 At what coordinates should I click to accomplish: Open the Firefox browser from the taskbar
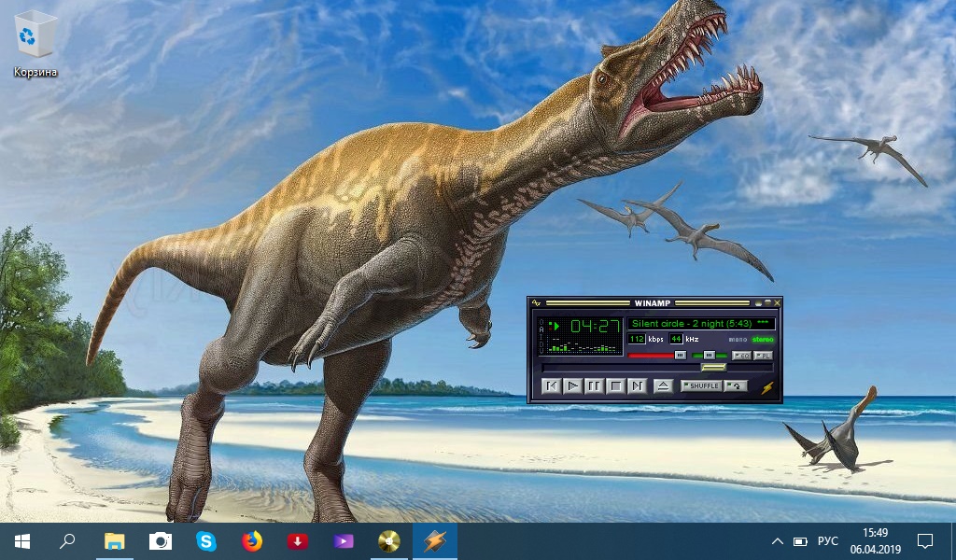[x=252, y=541]
